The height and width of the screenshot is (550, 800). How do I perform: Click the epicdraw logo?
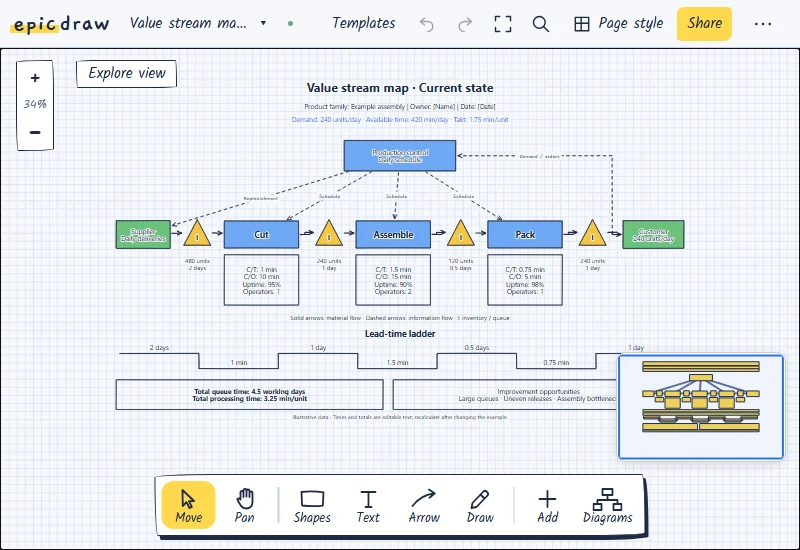(x=61, y=23)
